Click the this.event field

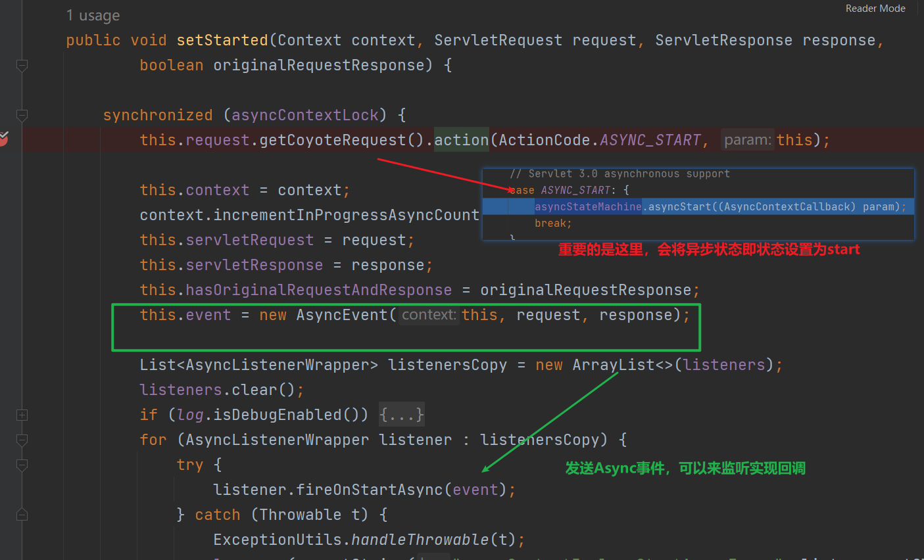pos(185,315)
